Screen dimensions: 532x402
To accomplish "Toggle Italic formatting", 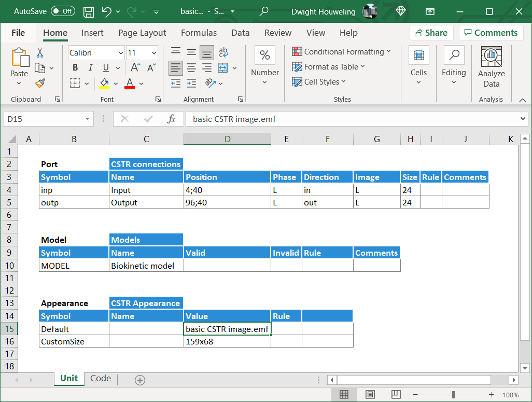I will [x=91, y=68].
